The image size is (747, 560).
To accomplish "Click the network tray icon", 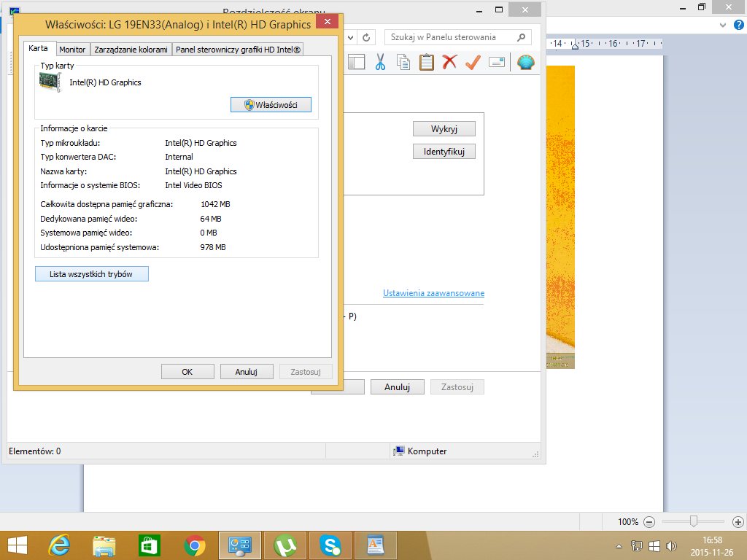I will 636,546.
